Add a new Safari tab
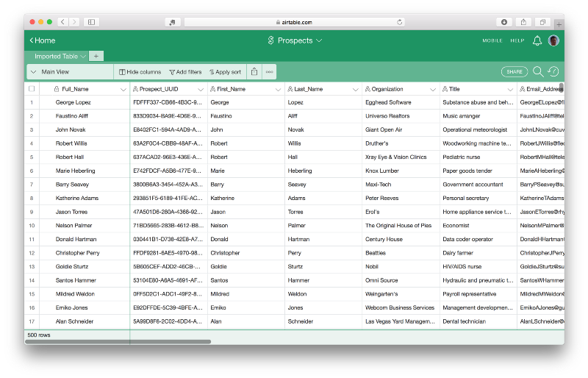 click(559, 25)
